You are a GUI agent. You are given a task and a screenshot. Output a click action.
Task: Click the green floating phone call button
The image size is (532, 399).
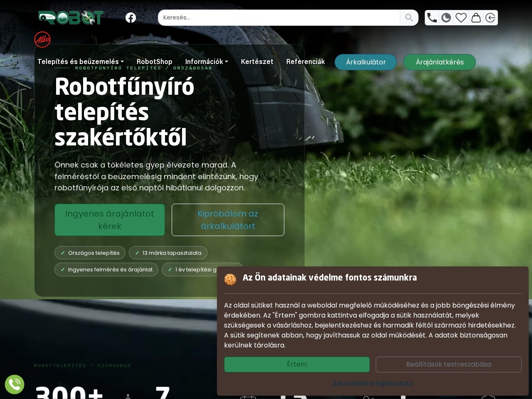coord(15,384)
